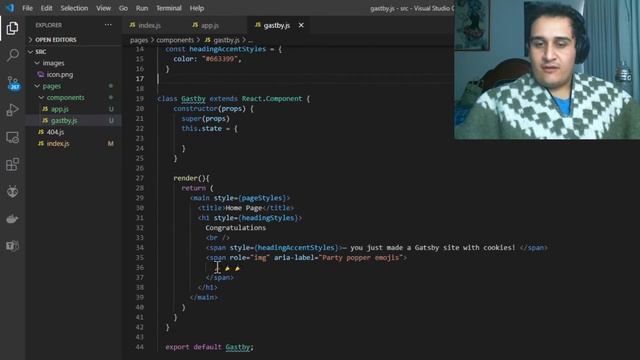Image resolution: width=640 pixels, height=360 pixels.
Task: Switch to the index.js editor tab
Action: pos(149,25)
